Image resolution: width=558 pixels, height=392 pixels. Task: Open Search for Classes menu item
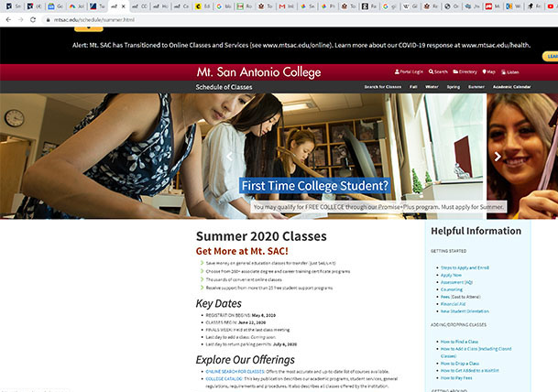point(383,87)
